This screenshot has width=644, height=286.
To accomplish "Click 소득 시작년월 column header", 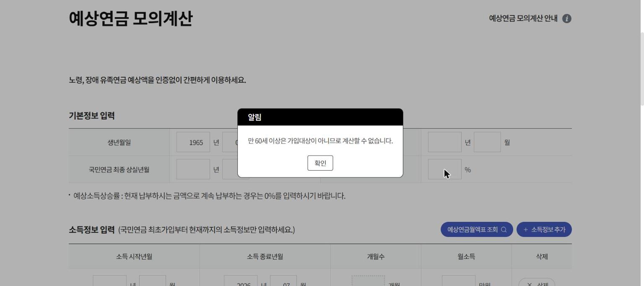I will [134, 257].
